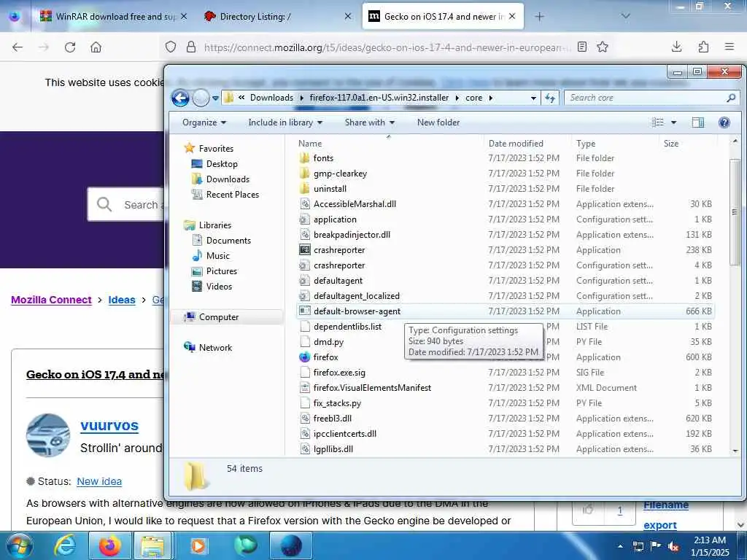Viewport: 747px width, 560px height.
Task: Select Desktop in Favorites
Action: tap(222, 164)
